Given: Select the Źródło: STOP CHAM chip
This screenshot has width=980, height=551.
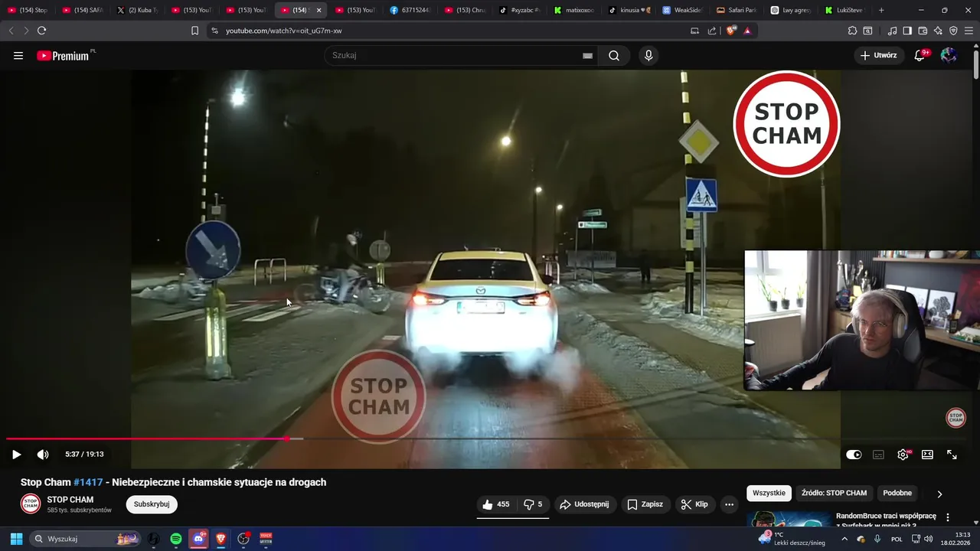Looking at the screenshot, I should (x=835, y=493).
